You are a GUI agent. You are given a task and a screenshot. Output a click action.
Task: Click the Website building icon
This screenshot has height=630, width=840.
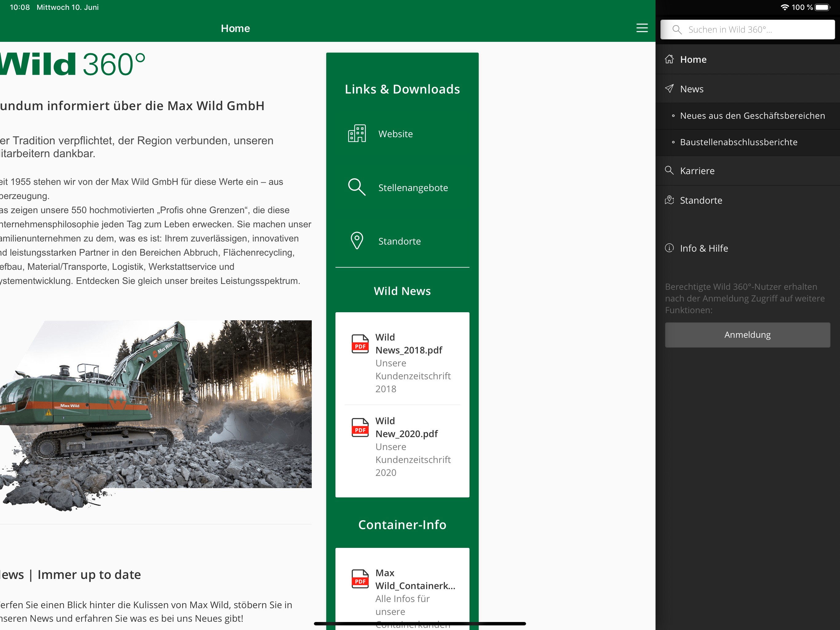click(357, 134)
